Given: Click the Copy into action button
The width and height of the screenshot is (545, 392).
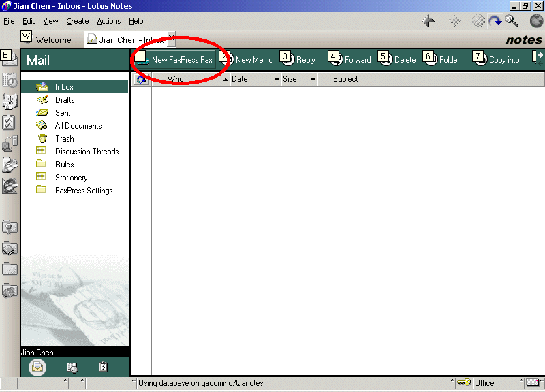Looking at the screenshot, I should (x=496, y=59).
